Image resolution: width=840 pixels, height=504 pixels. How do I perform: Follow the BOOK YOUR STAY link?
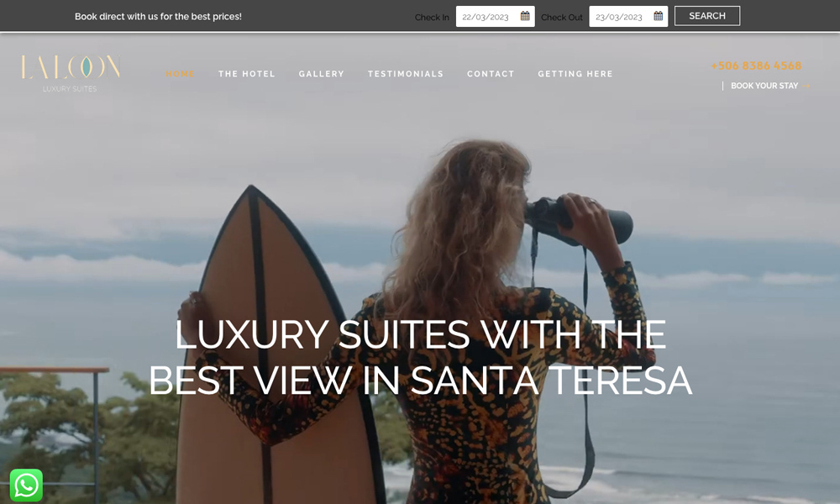(764, 86)
